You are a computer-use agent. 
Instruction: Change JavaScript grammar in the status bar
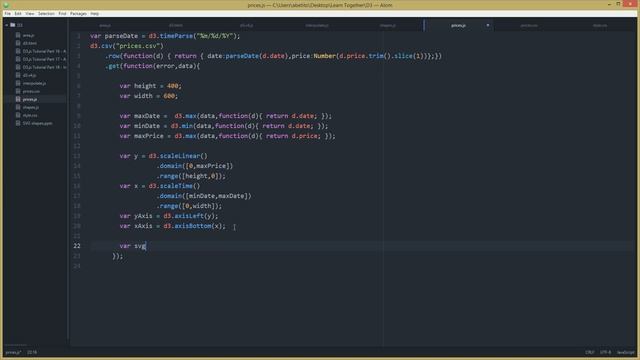click(626, 352)
